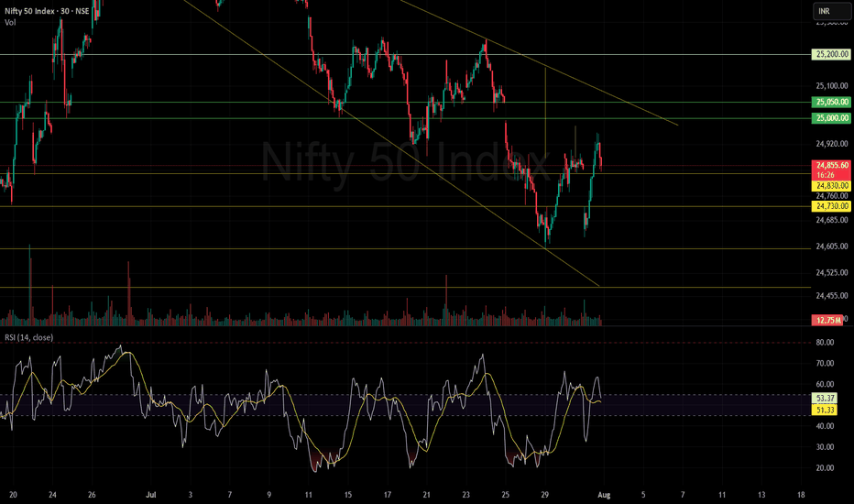854x504 pixels.
Task: Click the 20.00 RSI scale value
Action: [x=825, y=468]
